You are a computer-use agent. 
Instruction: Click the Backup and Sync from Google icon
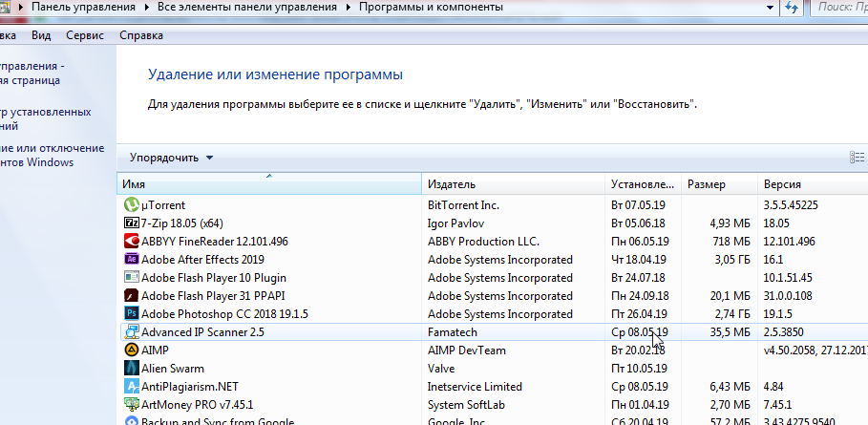[x=131, y=420]
